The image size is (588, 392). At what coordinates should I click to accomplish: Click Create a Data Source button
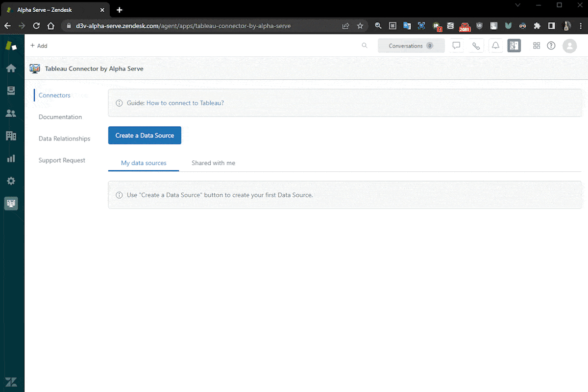(x=145, y=136)
